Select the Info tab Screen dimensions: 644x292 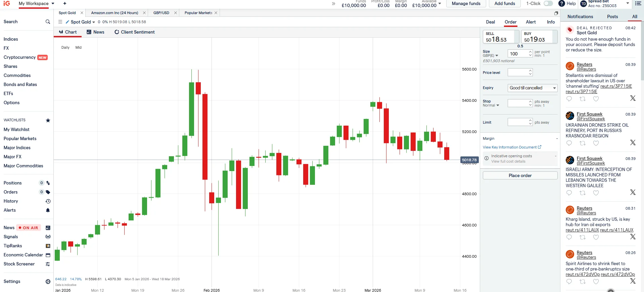tap(551, 22)
